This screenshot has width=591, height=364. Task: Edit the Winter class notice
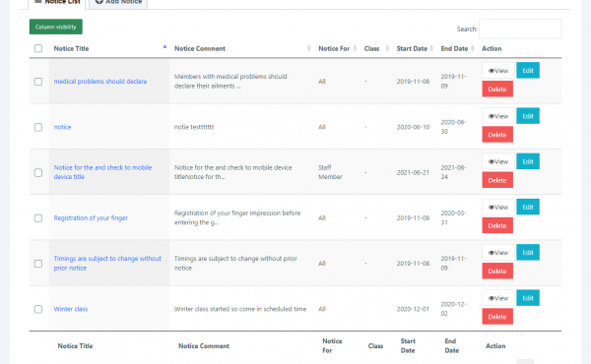click(528, 298)
